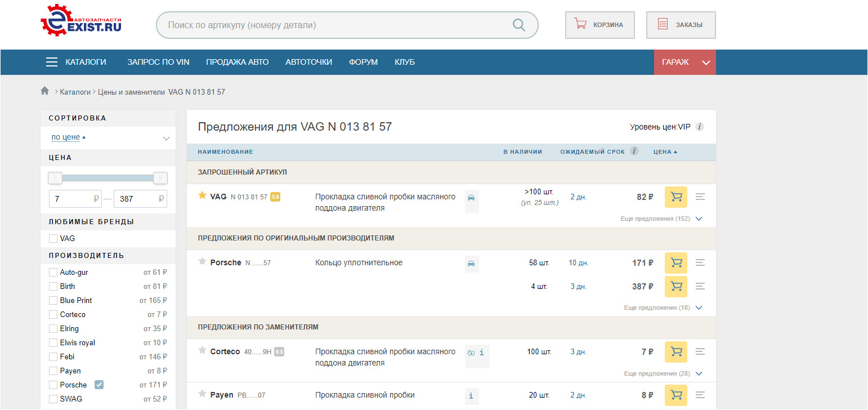Screen dimensions: 868x410
Task: Check the Blue Print manufacturer filter
Action: pyautogui.click(x=53, y=300)
